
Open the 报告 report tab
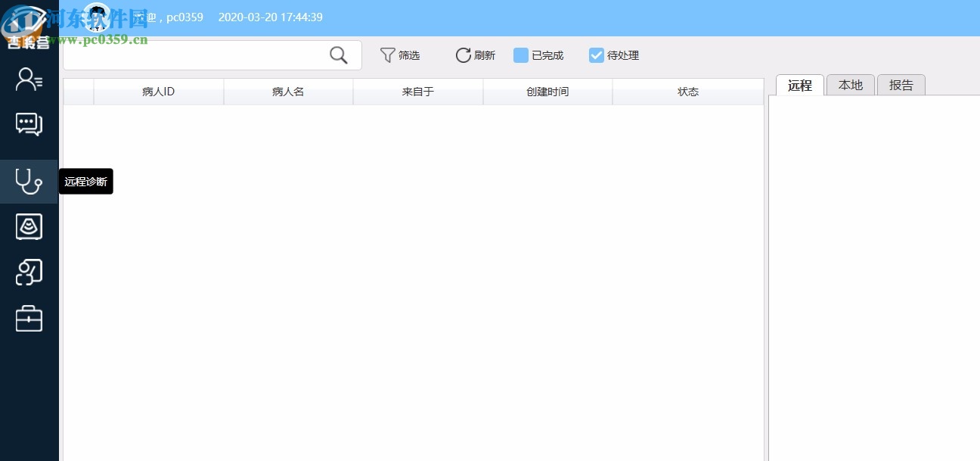(x=901, y=85)
